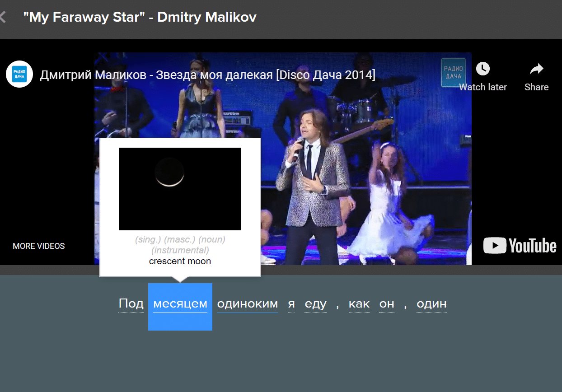
Task: Choose the subtitle word 'как'
Action: point(359,304)
